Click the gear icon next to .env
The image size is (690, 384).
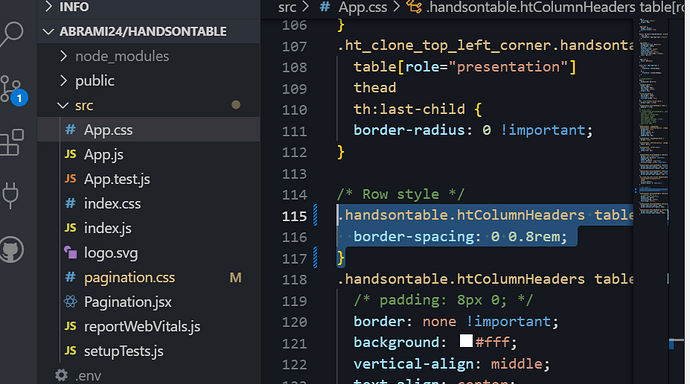click(61, 375)
